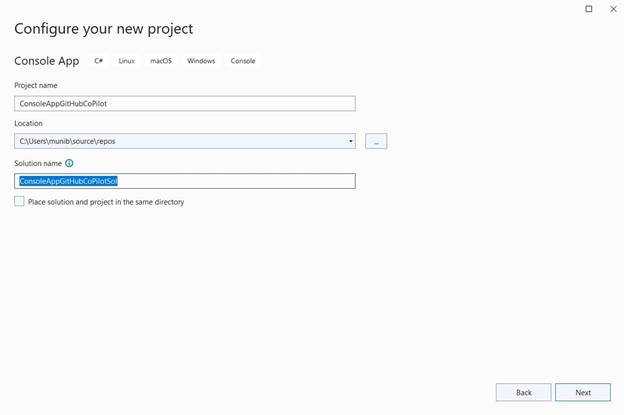624x415 pixels.
Task: Focus the Project name text field
Action: (x=185, y=103)
